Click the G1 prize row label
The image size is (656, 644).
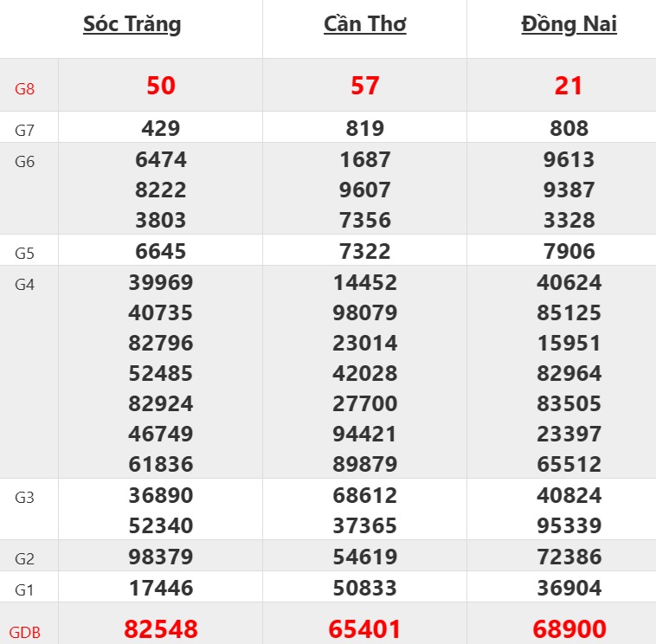coord(25,590)
